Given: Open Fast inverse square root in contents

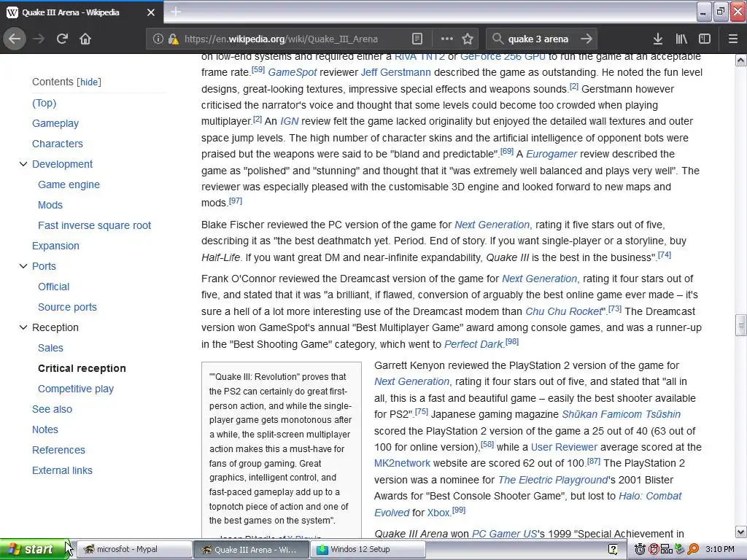Looking at the screenshot, I should (x=94, y=226).
